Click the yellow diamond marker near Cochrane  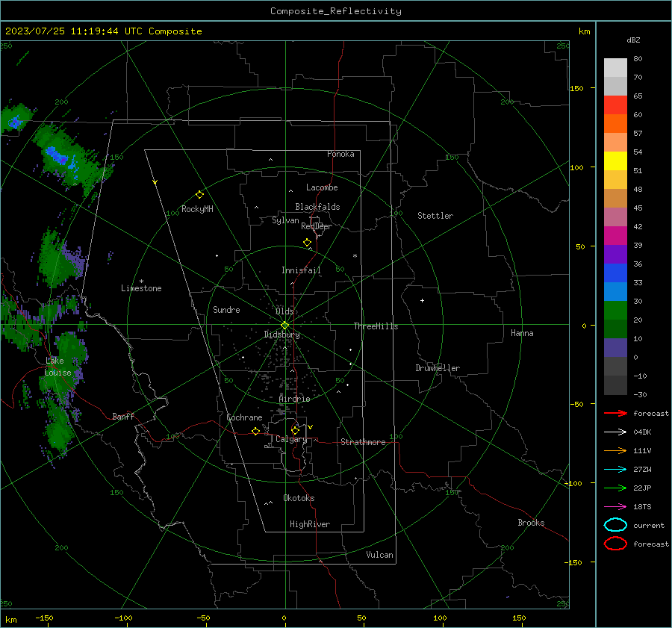255,431
